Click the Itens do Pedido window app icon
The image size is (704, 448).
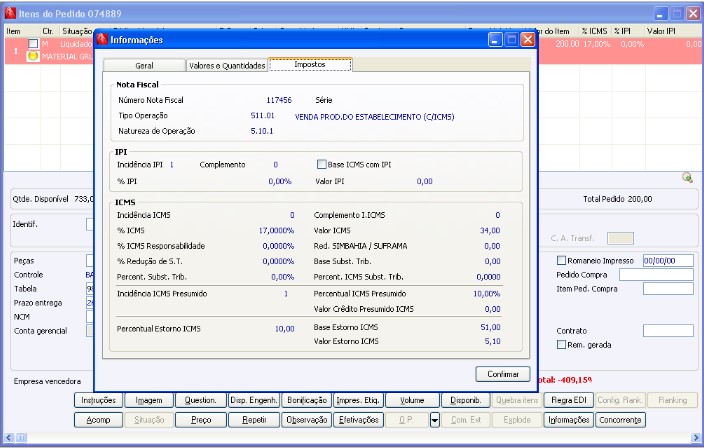(x=10, y=13)
